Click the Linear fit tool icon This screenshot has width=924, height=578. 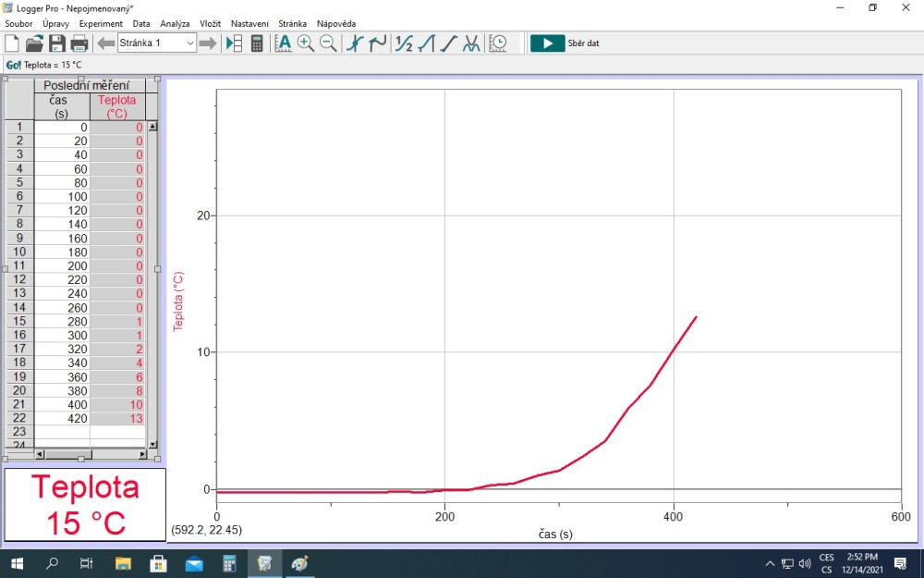click(448, 43)
